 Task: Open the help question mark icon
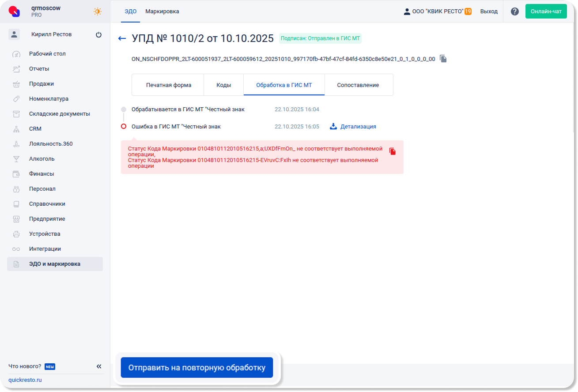514,11
